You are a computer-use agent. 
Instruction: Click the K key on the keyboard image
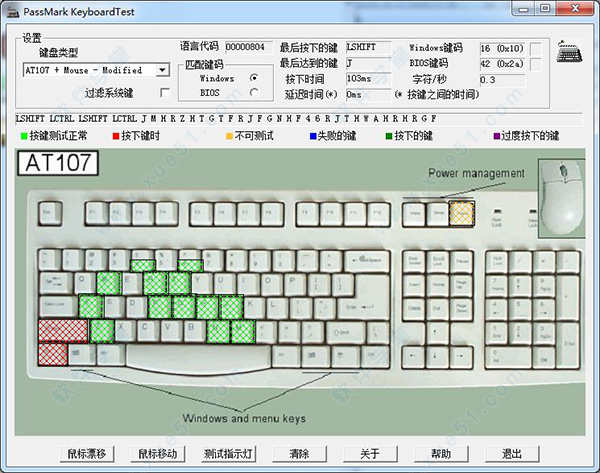255,307
